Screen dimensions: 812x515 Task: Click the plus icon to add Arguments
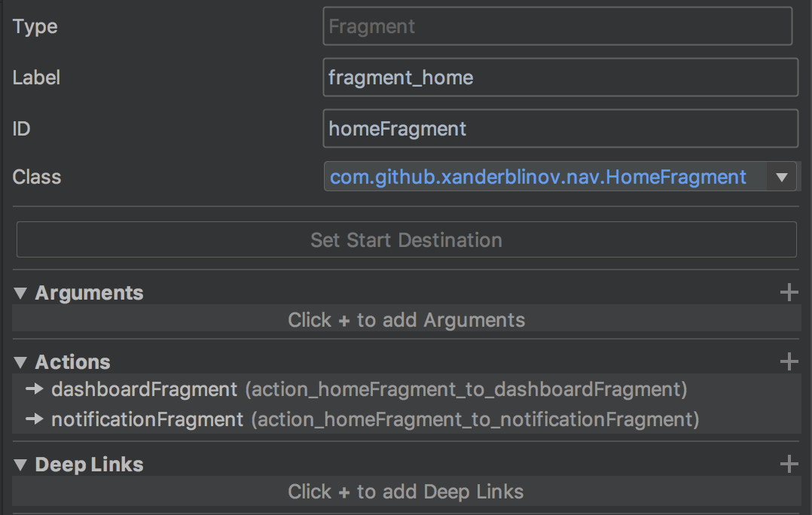point(789,293)
